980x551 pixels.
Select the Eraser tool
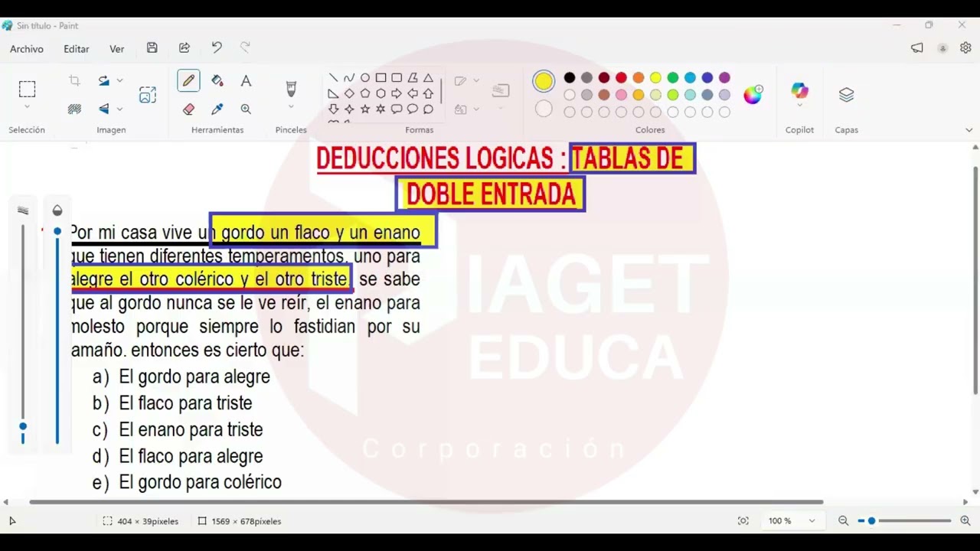point(188,109)
